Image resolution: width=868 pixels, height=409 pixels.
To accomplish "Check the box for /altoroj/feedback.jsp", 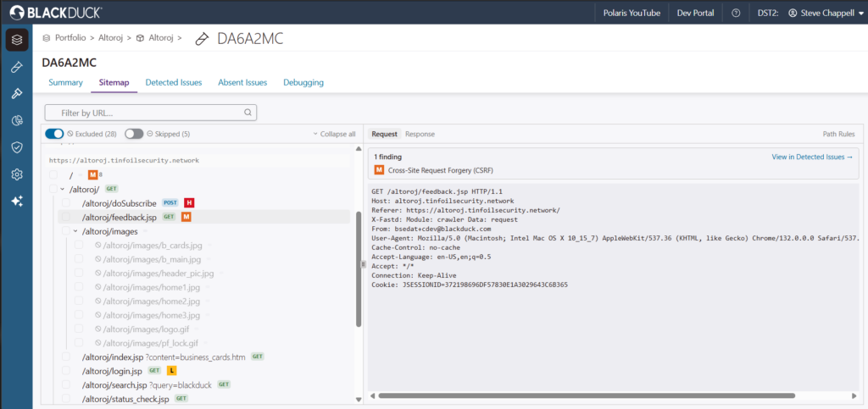I will click(x=66, y=218).
